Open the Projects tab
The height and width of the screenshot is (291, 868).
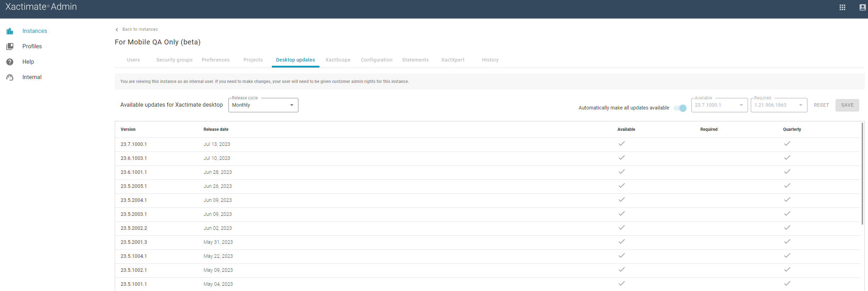point(253,60)
